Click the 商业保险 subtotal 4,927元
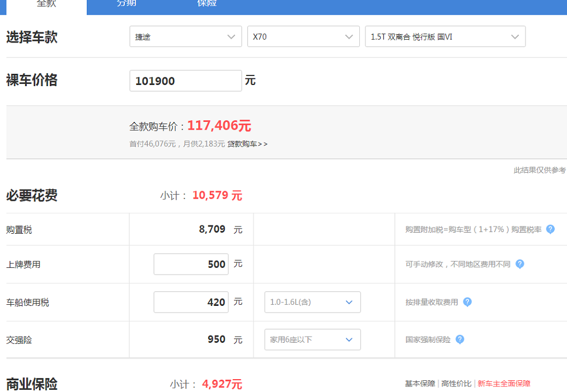Image resolution: width=567 pixels, height=392 pixels. coord(222,384)
